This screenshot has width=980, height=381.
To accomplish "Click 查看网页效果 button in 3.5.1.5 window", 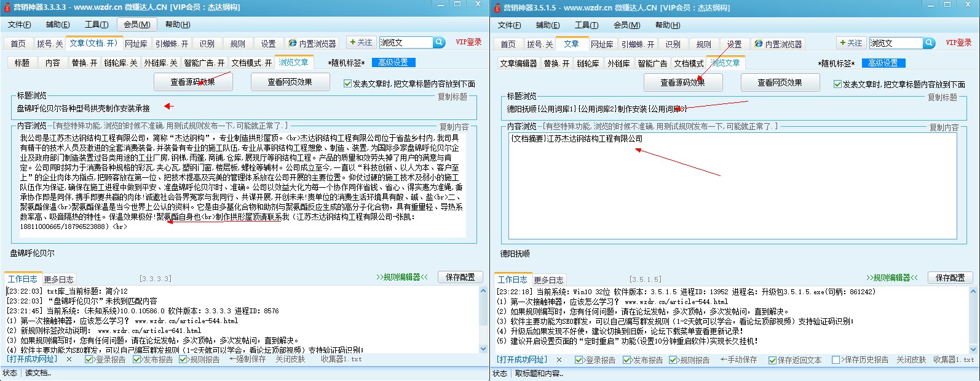I will (780, 82).
